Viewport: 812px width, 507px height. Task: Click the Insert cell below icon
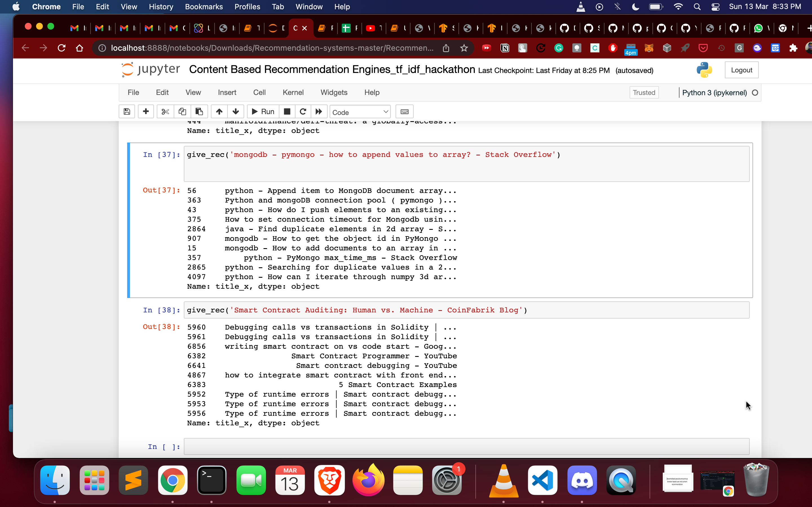145,111
